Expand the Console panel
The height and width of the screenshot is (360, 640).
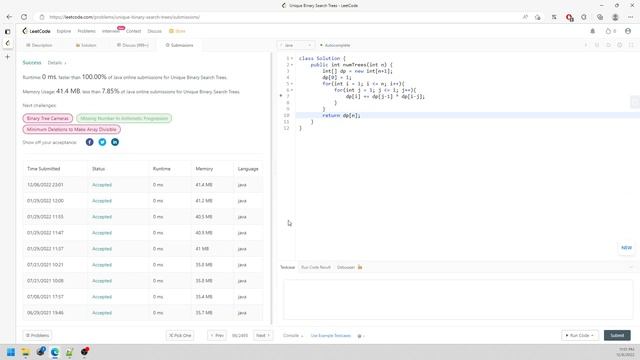click(293, 336)
